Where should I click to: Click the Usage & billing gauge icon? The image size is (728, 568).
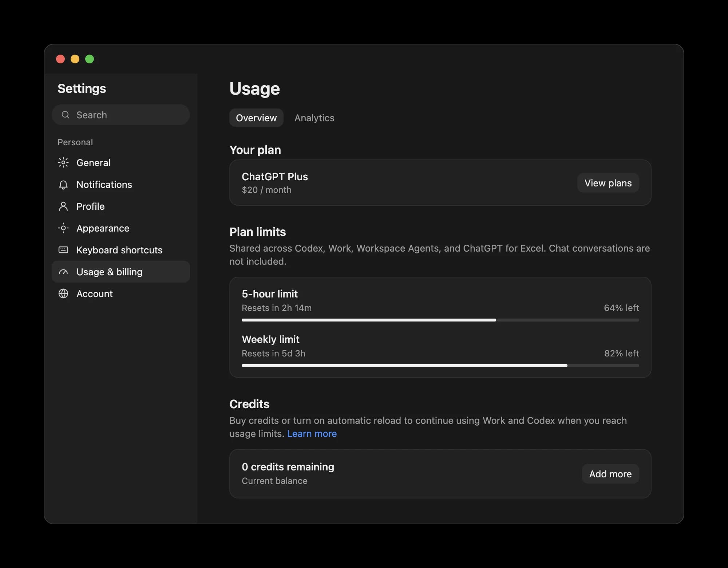(x=63, y=272)
